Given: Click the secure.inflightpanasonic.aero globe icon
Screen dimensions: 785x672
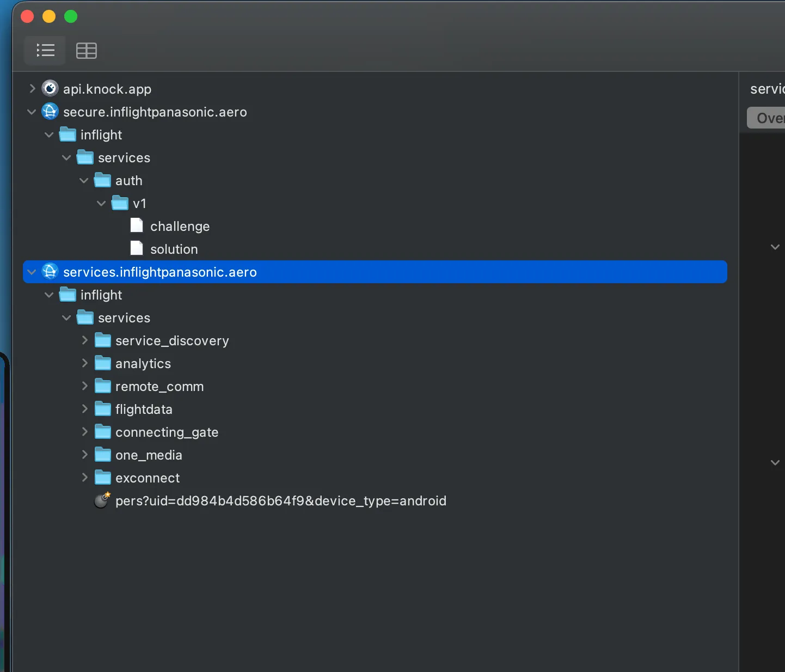Looking at the screenshot, I should 50,112.
